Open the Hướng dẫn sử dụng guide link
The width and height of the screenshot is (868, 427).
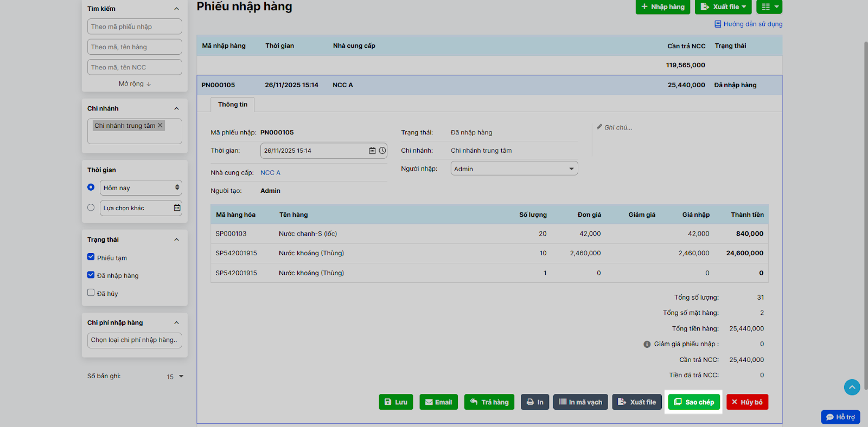[x=748, y=24]
